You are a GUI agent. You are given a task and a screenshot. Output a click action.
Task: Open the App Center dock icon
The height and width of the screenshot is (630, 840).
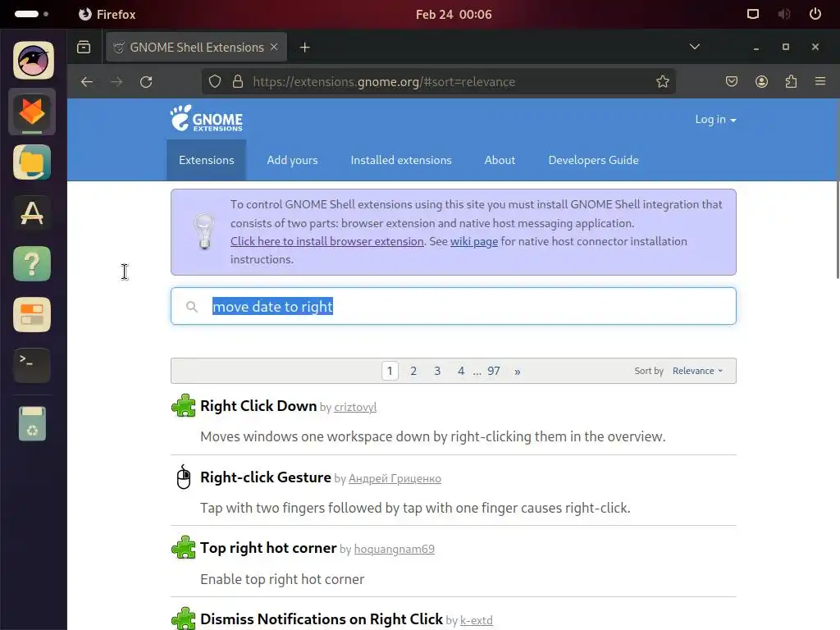pyautogui.click(x=32, y=212)
